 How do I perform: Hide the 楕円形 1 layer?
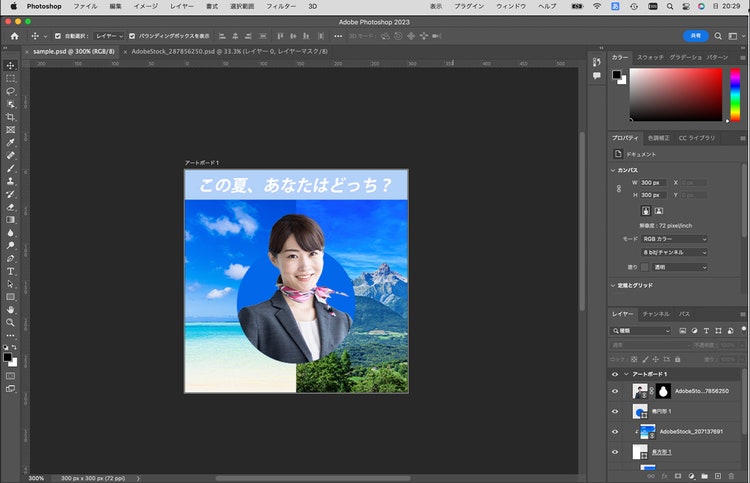(615, 411)
